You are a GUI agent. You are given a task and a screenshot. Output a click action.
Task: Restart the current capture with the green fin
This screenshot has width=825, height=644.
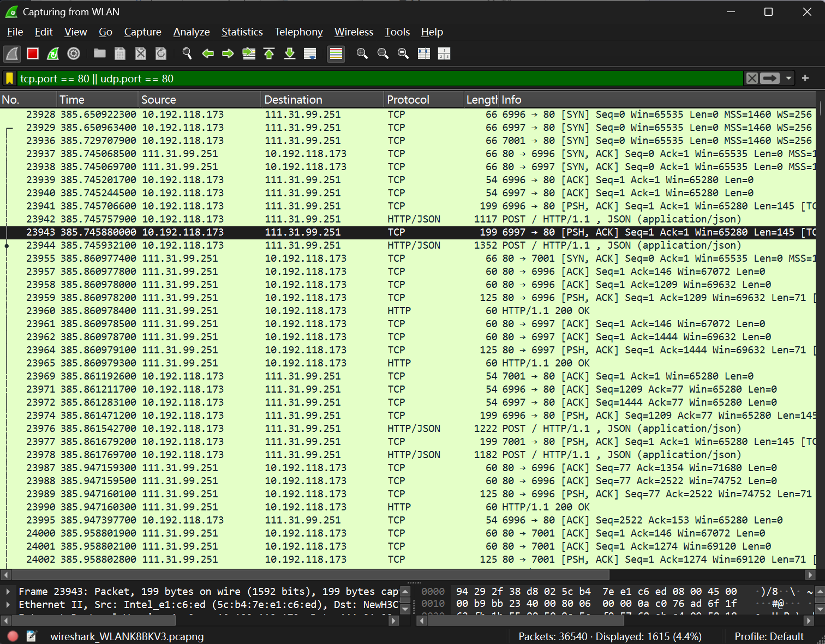tap(53, 53)
